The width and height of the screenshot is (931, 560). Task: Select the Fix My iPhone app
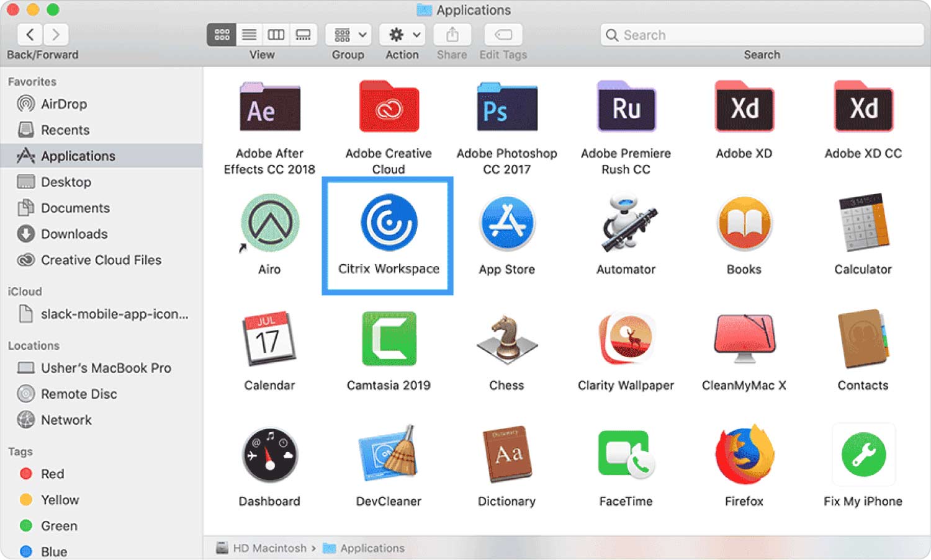(863, 455)
